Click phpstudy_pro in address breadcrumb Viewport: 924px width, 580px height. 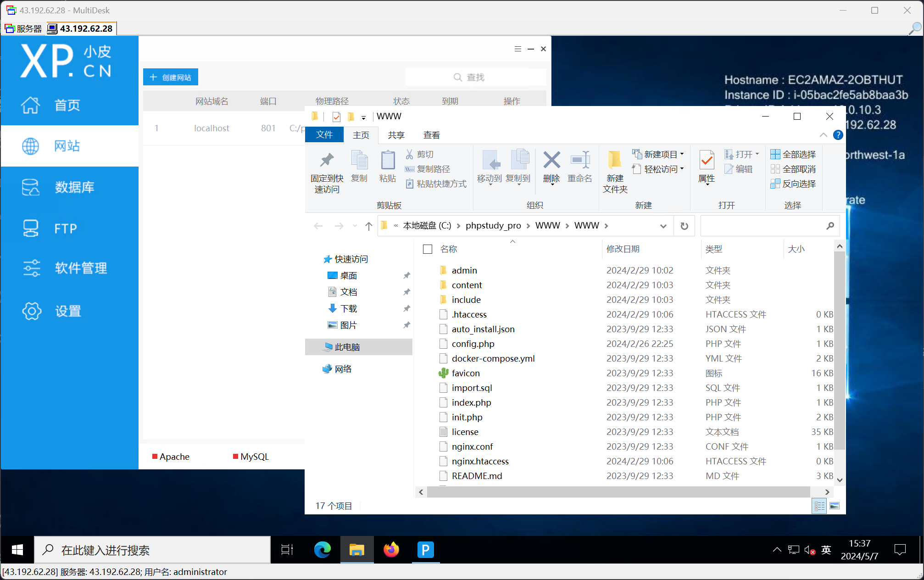(493, 226)
